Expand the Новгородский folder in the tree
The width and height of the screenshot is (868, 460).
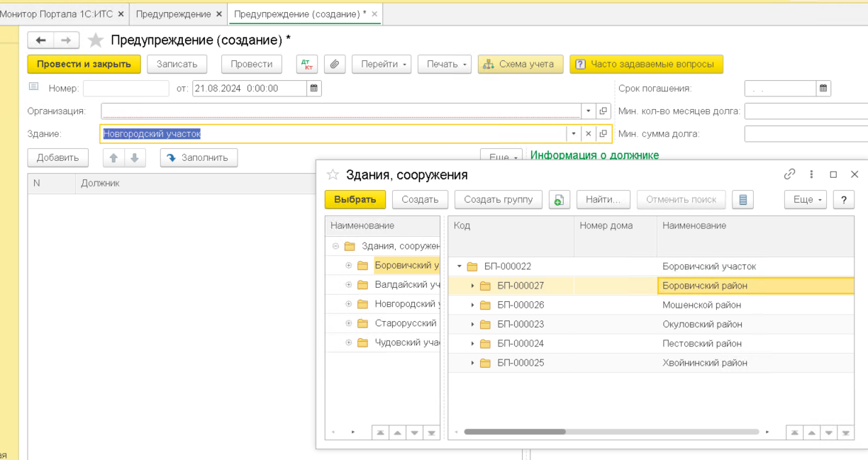[348, 304]
